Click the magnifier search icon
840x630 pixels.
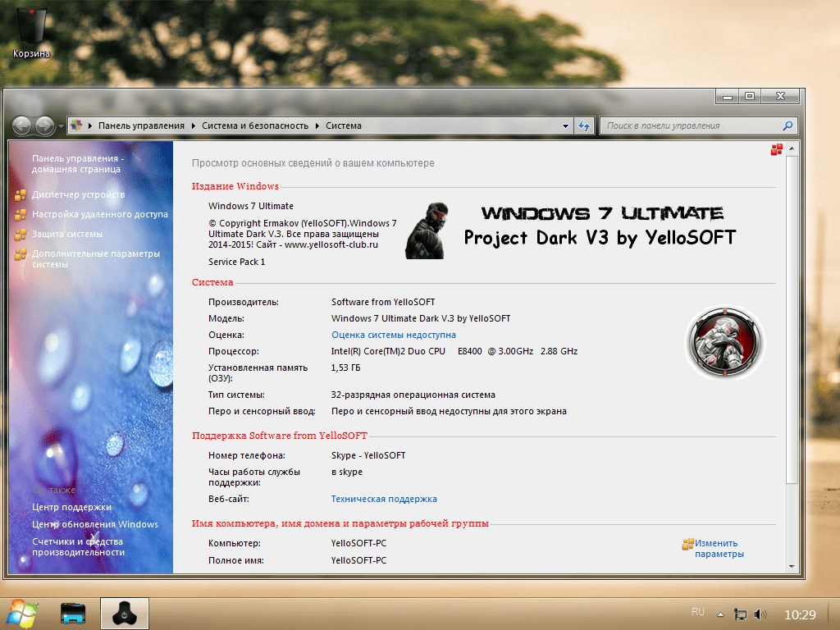787,126
